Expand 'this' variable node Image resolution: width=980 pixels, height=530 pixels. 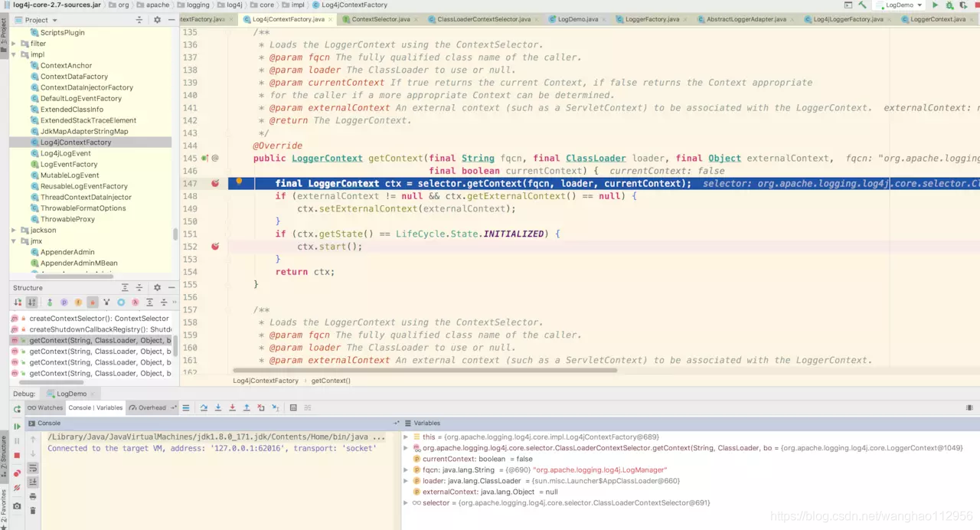click(407, 437)
